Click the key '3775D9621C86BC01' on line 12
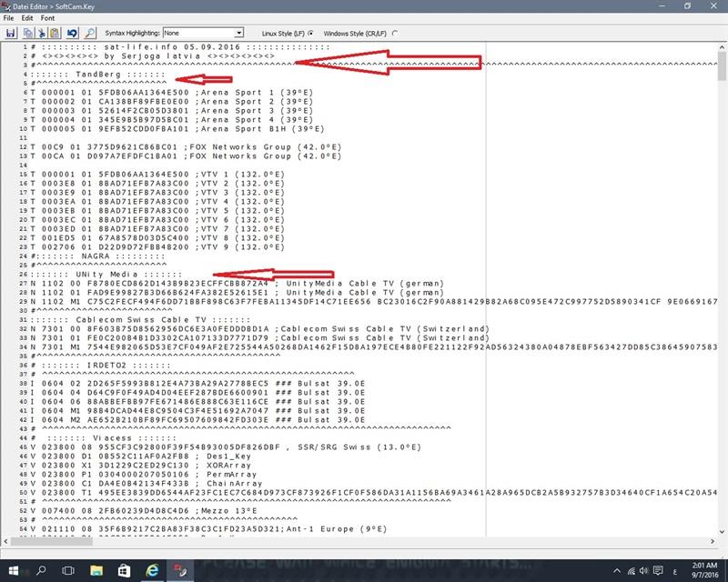 [x=132, y=147]
